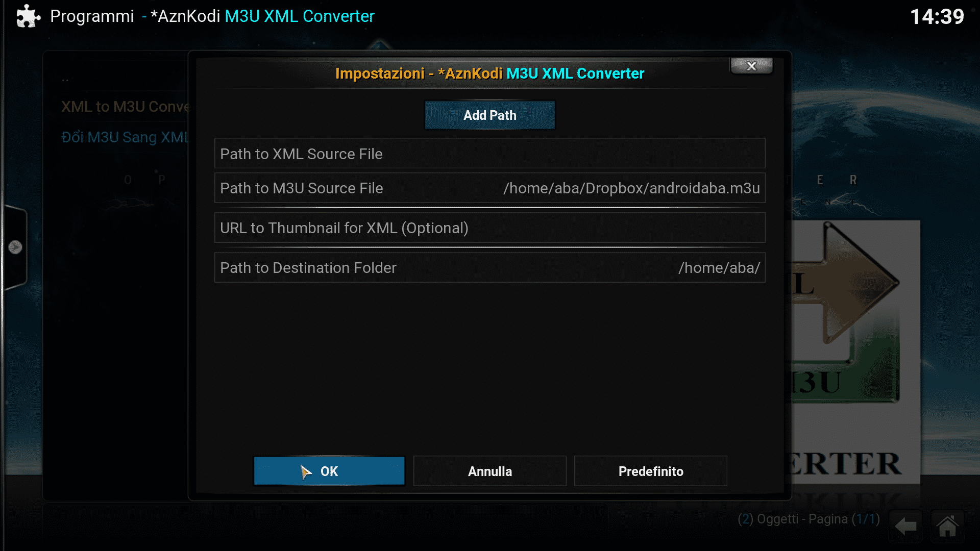Cancel with the Annulla button
This screenshot has width=980, height=551.
tap(489, 471)
